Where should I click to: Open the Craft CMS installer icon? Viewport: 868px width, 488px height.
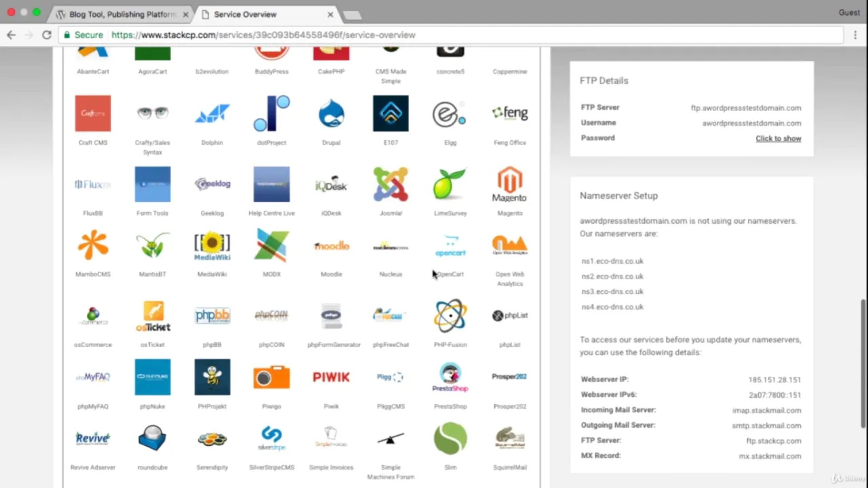point(93,113)
